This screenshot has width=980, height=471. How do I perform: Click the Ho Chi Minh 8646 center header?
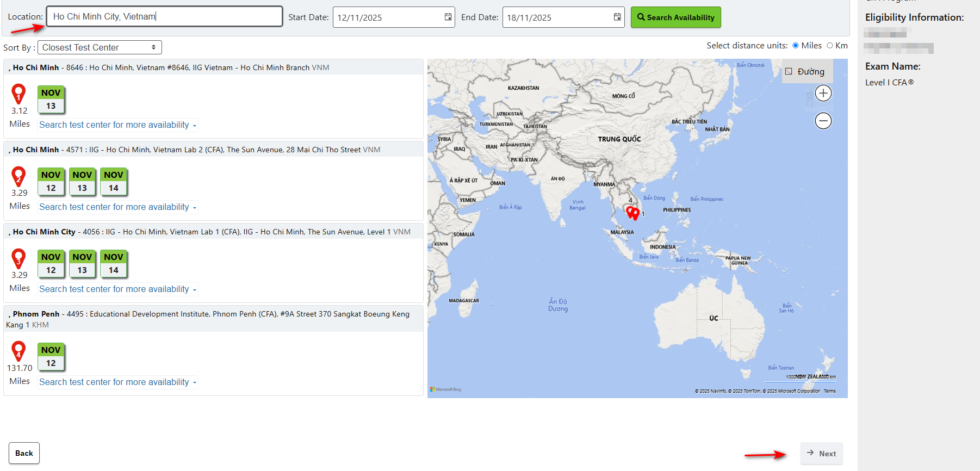(x=213, y=67)
